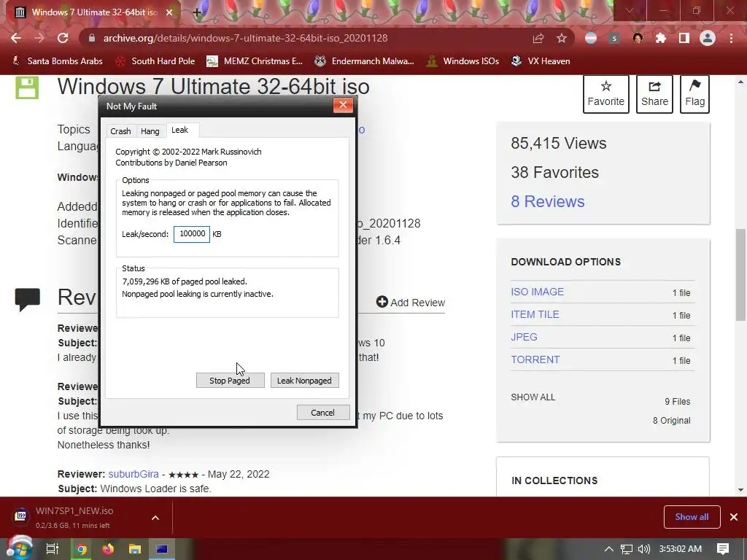Viewport: 747px width, 560px height.
Task: Switch to the Hang tab in Not My Fault
Action: point(150,131)
